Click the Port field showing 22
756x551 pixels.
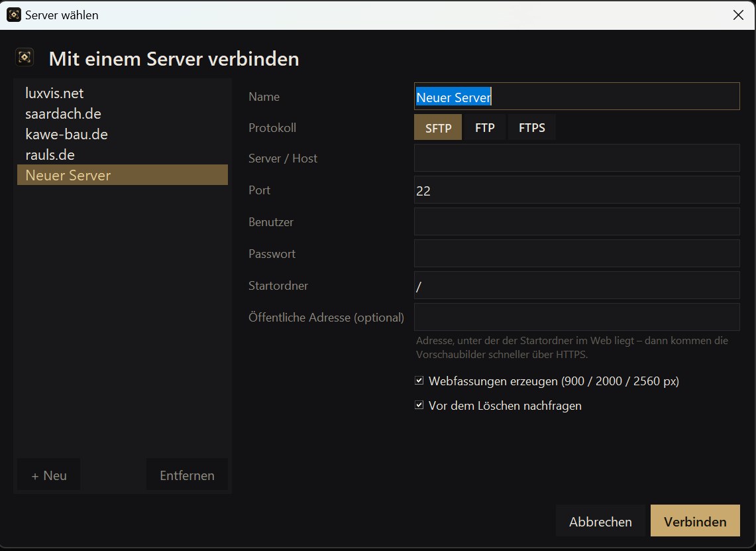click(576, 190)
